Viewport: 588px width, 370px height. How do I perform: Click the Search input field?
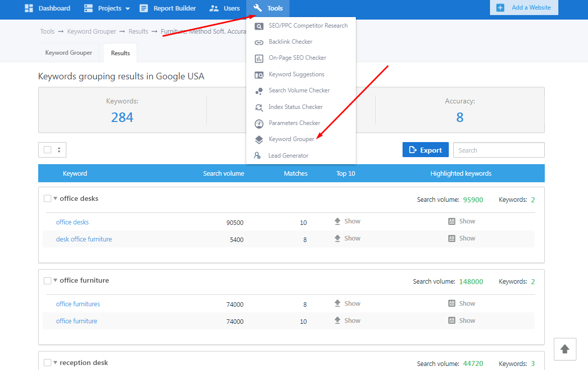[x=499, y=150]
